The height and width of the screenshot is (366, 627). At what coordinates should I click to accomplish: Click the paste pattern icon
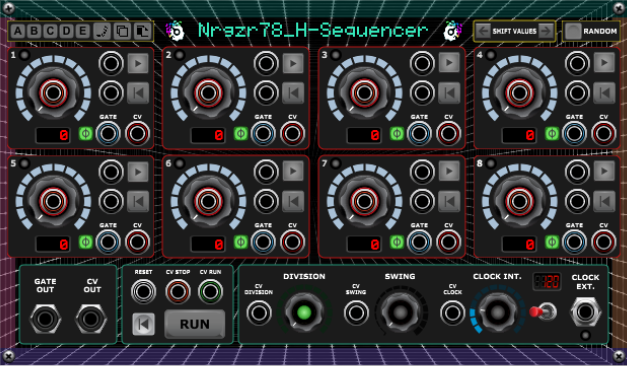[142, 31]
